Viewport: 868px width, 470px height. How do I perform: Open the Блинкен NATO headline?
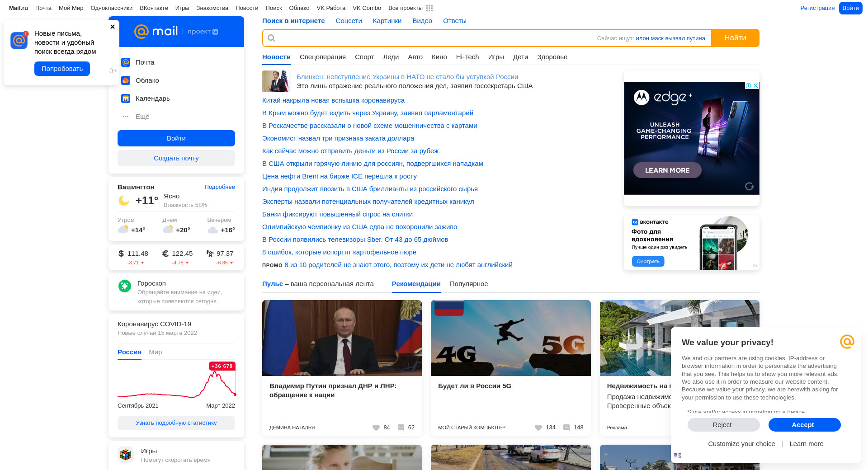[x=407, y=77]
